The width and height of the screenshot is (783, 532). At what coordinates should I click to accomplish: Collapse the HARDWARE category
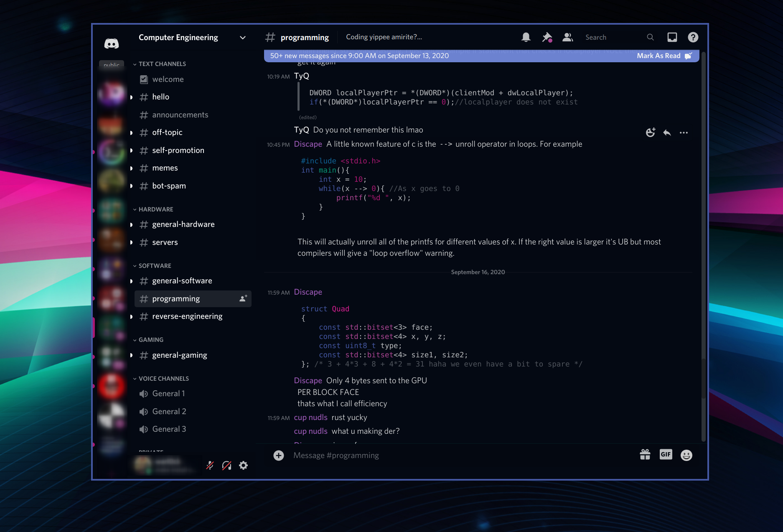[x=153, y=209]
